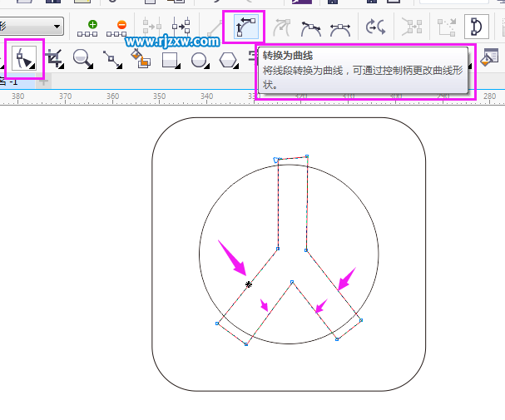
Task: Select the Crop tool
Action: pyautogui.click(x=54, y=59)
